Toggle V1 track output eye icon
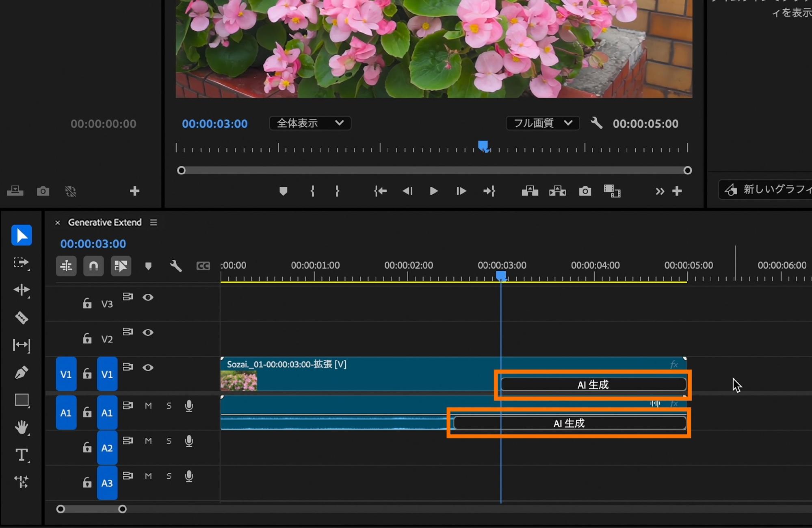The height and width of the screenshot is (528, 812). point(148,367)
